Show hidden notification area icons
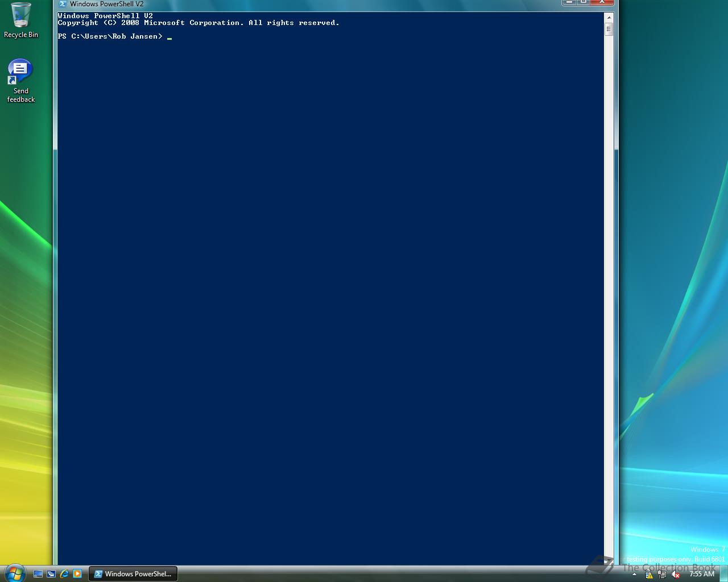 (x=635, y=575)
